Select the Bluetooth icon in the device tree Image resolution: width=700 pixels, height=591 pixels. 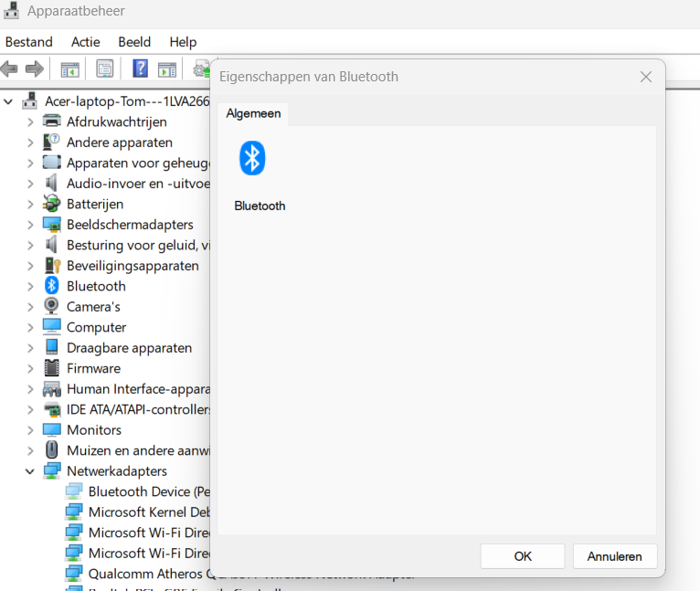tap(52, 286)
